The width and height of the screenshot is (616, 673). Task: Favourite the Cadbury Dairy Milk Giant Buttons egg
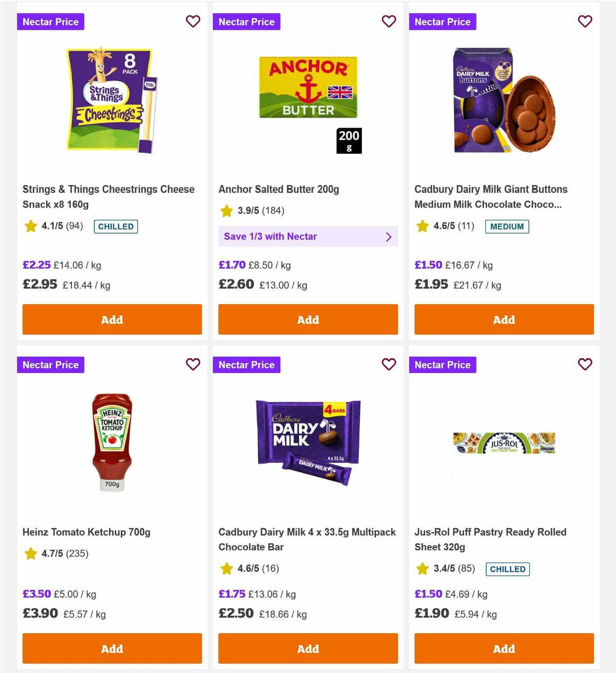[585, 22]
